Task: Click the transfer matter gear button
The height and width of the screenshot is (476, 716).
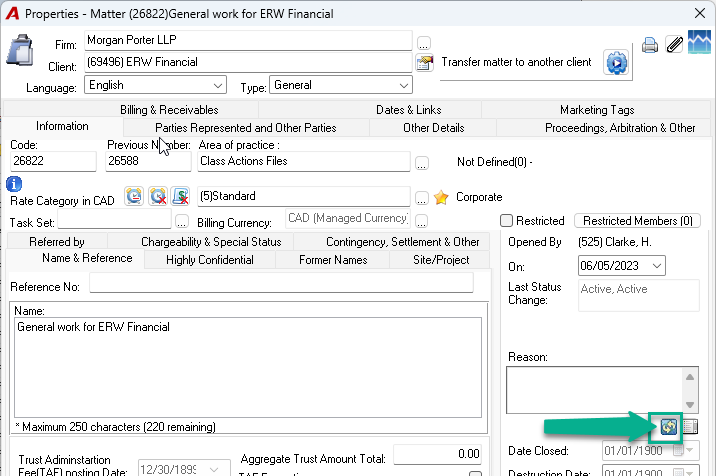Action: (x=616, y=63)
